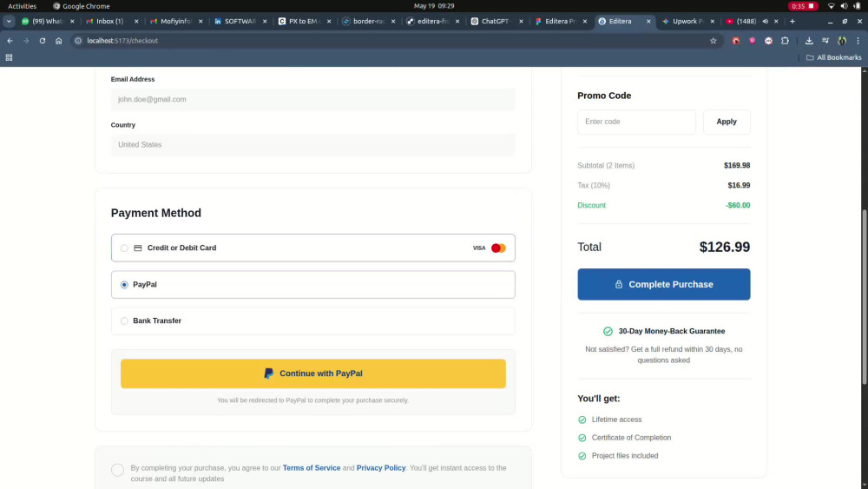Click the Discount amount -$60.00
Viewport: 868px width, 489px height.
coord(737,206)
